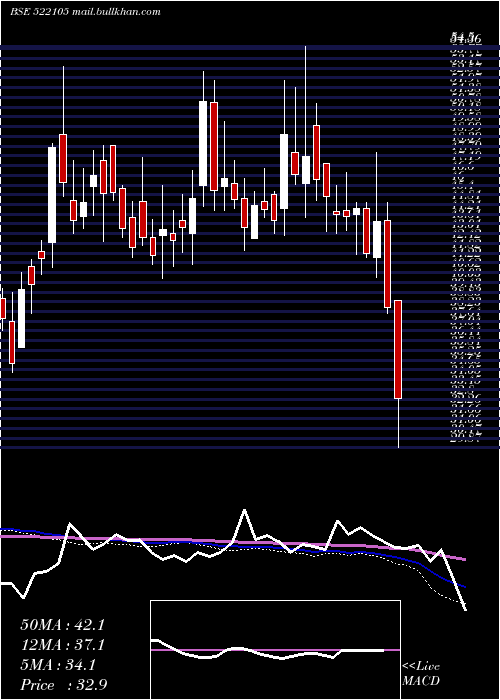Click the '<<Live MACD' label

coord(421,674)
